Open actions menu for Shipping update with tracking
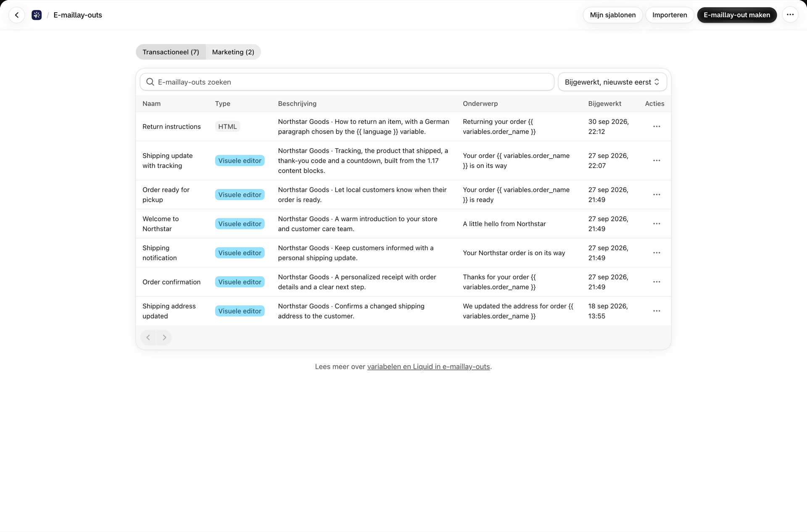807x532 pixels. pyautogui.click(x=657, y=161)
